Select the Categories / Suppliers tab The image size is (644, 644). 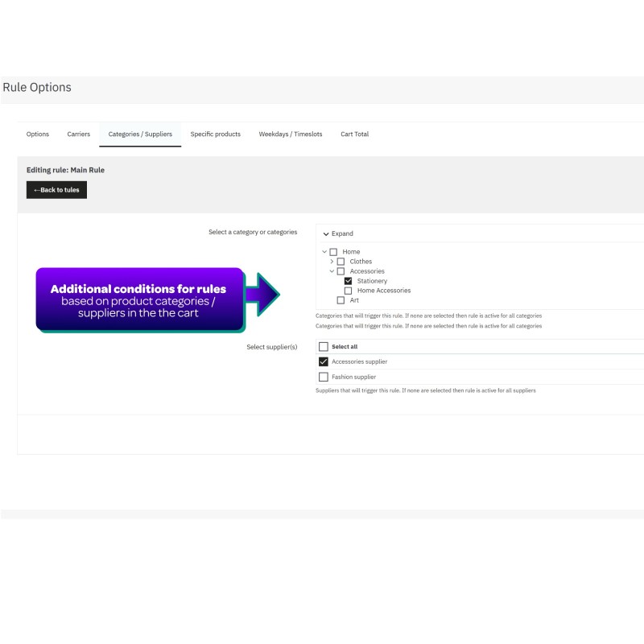click(140, 134)
